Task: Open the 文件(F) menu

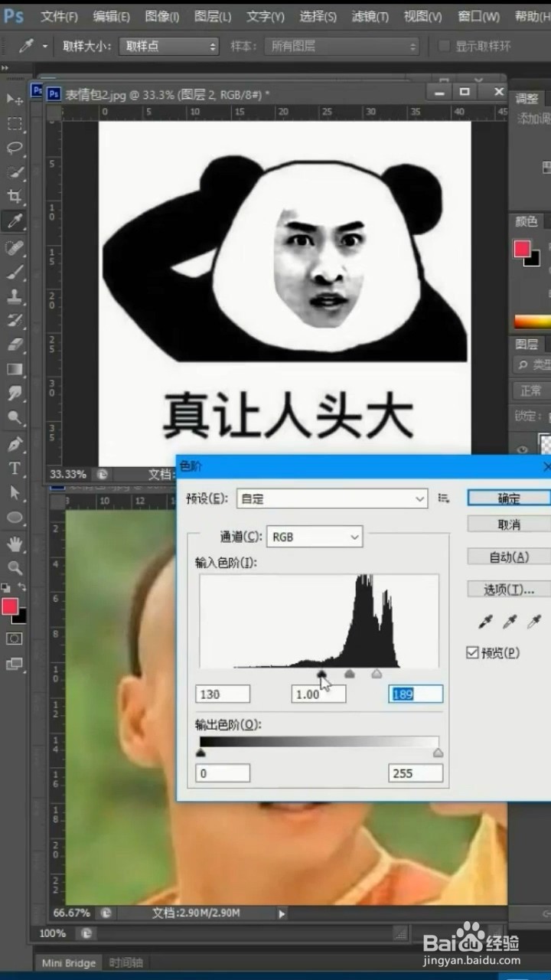Action: click(x=59, y=16)
